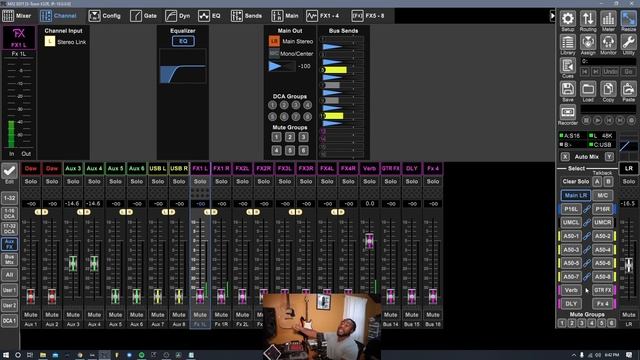Open the Routing panel icon
This screenshot has width=640, height=360.
pyautogui.click(x=588, y=18)
